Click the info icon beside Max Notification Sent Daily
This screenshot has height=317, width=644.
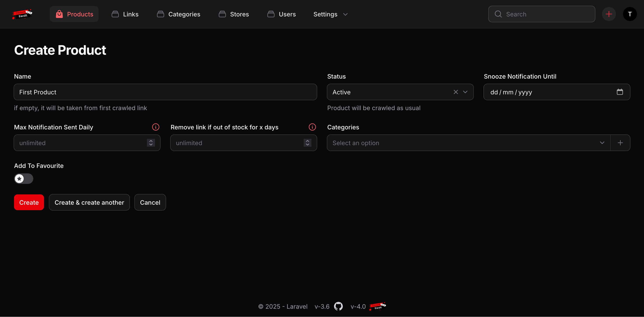pyautogui.click(x=156, y=127)
